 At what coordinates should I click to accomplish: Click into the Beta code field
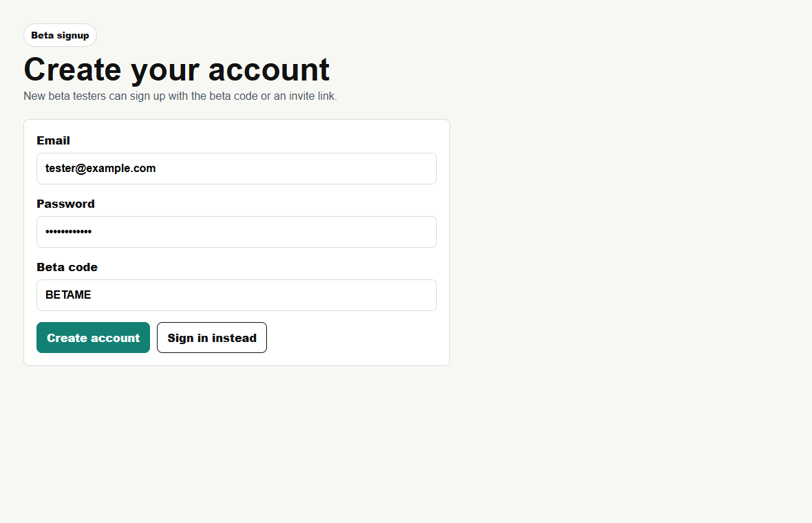(x=237, y=295)
